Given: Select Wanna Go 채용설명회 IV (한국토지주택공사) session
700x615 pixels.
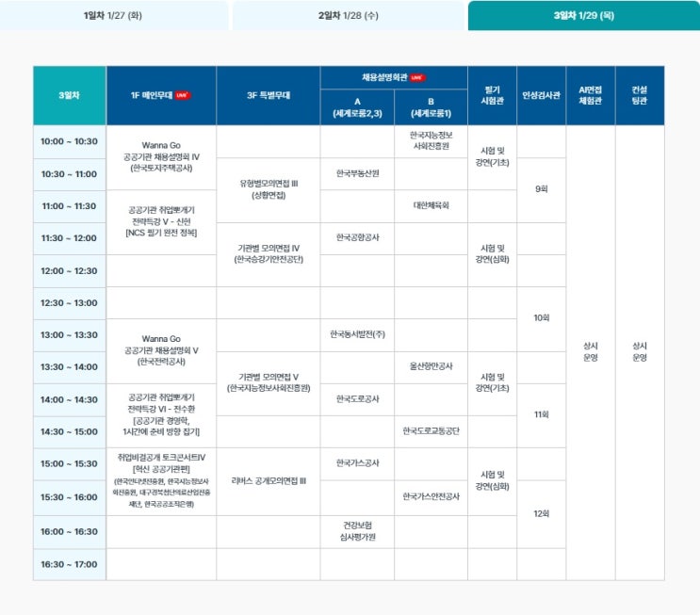Looking at the screenshot, I should (x=161, y=157).
